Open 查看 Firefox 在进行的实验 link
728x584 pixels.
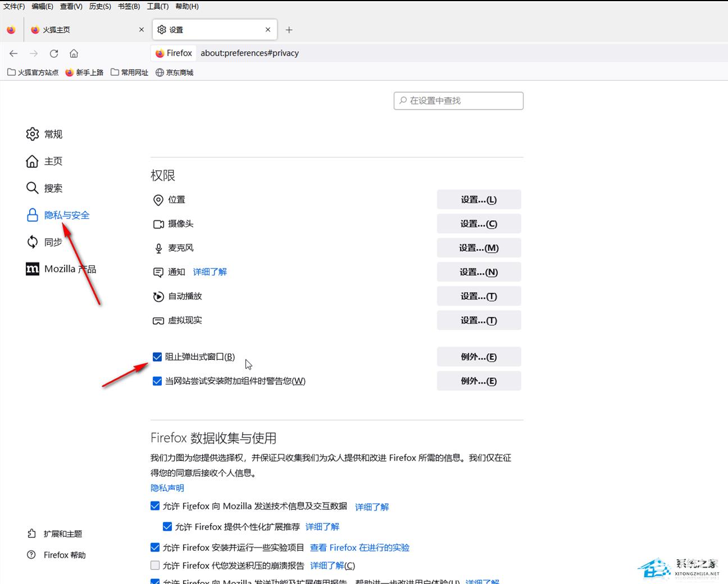[x=360, y=547]
